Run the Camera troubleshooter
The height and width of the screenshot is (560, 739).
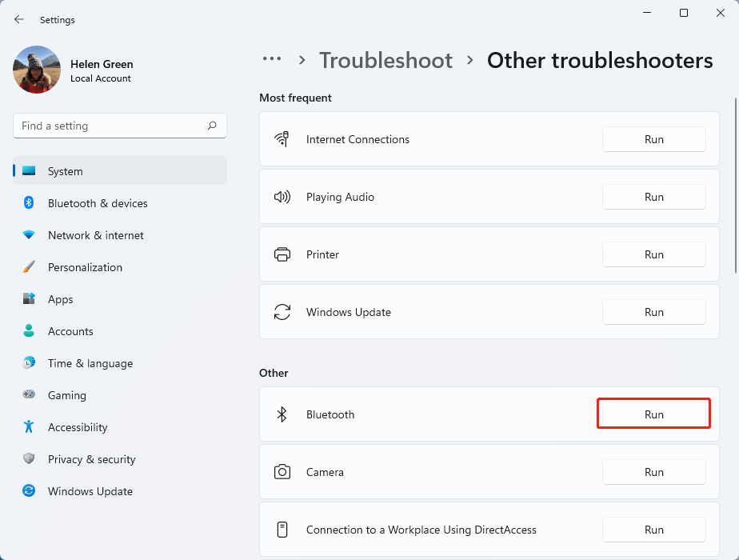(653, 472)
